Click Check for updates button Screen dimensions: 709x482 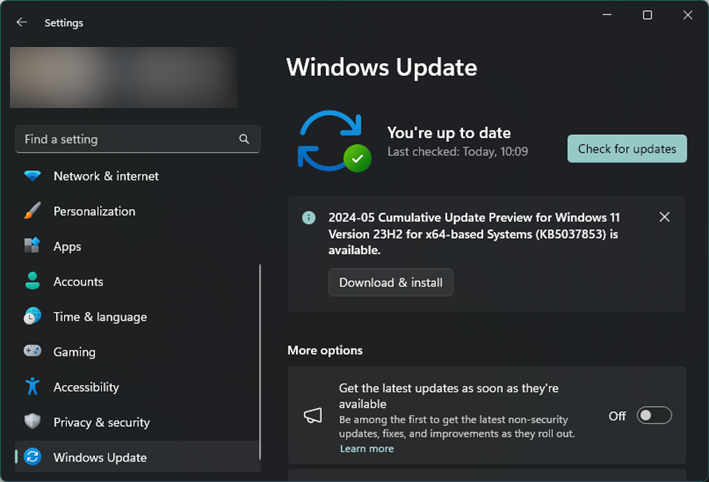(x=627, y=149)
